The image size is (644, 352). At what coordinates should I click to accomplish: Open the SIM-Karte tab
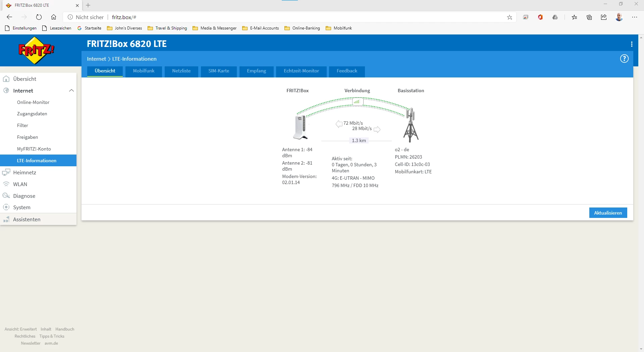click(x=219, y=71)
